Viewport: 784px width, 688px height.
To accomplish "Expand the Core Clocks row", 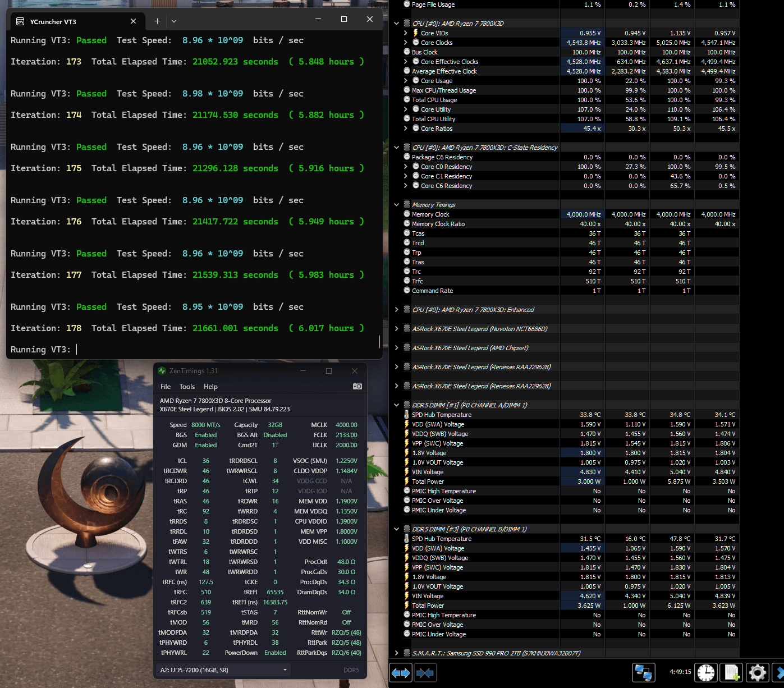I will click(405, 43).
